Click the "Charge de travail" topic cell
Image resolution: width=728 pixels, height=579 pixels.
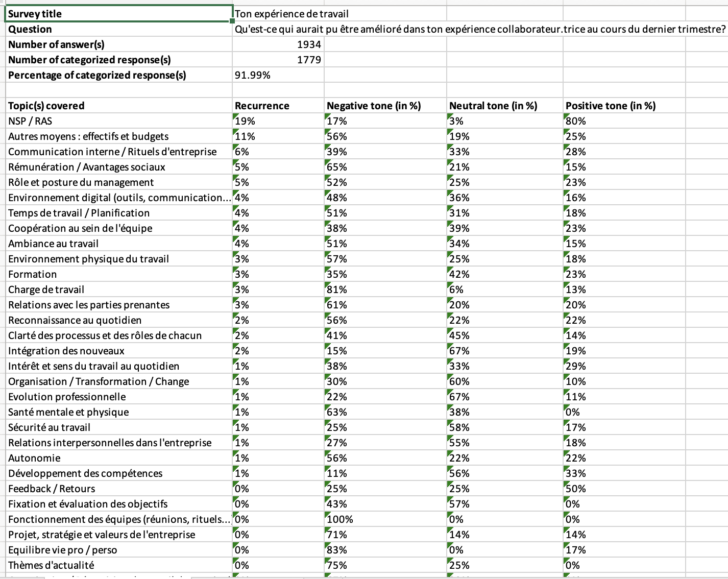pos(46,289)
